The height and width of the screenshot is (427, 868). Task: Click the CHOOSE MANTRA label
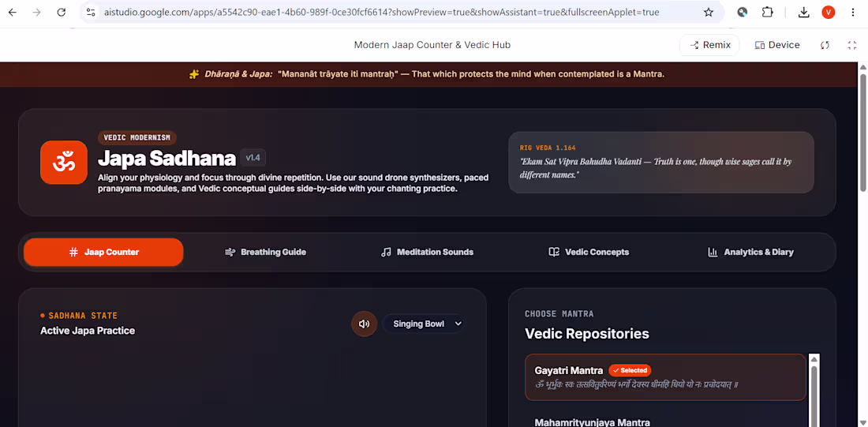click(x=559, y=314)
